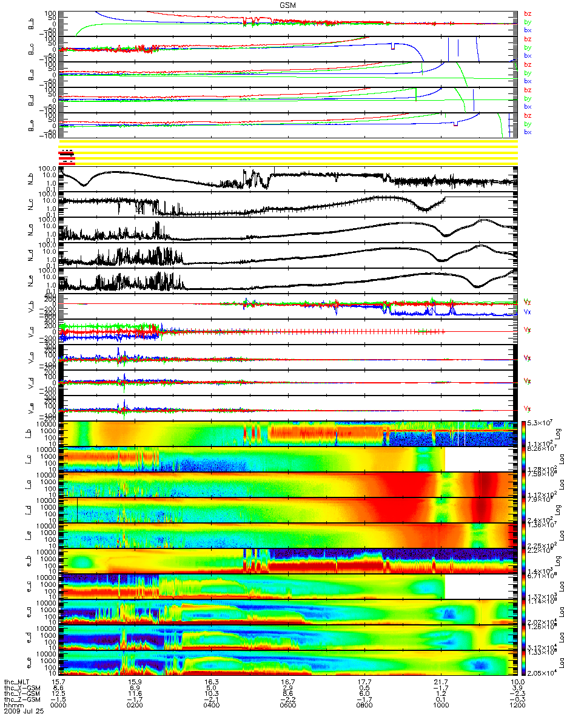Select the B_a panel axis label
The image size is (564, 728).
coord(31,74)
